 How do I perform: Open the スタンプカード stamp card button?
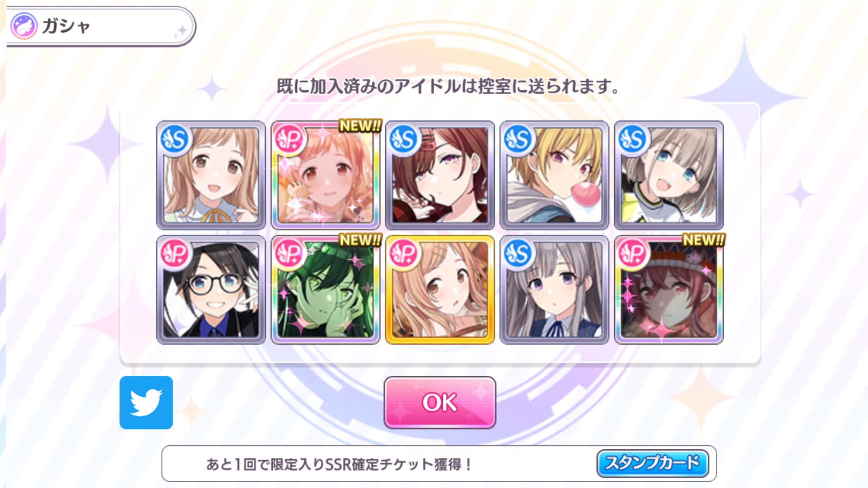click(x=653, y=463)
